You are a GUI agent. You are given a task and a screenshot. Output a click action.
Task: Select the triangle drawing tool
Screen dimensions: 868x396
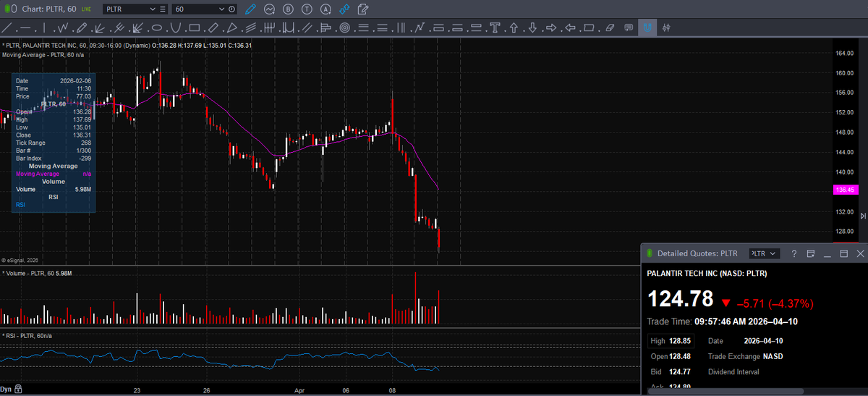231,28
